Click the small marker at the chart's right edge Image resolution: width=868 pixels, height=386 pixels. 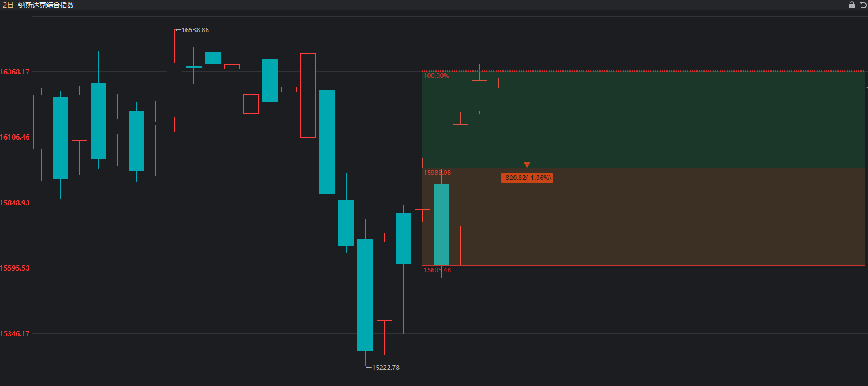866,88
